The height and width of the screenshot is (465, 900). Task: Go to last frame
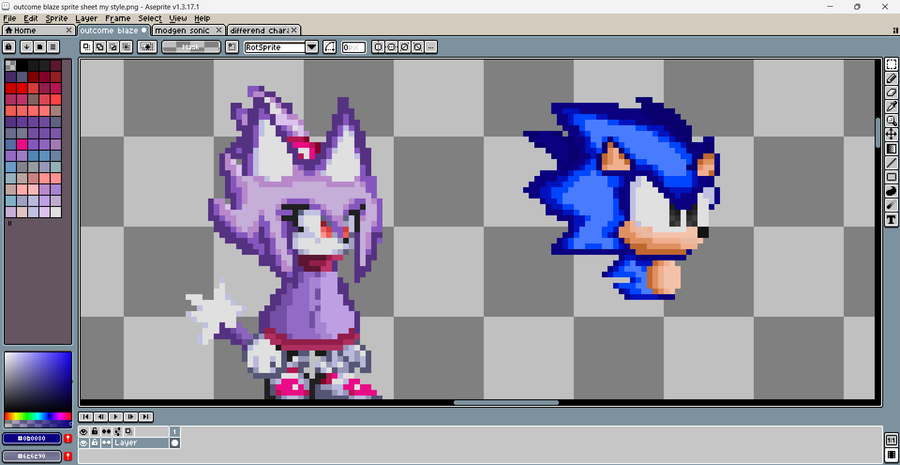pyautogui.click(x=146, y=417)
